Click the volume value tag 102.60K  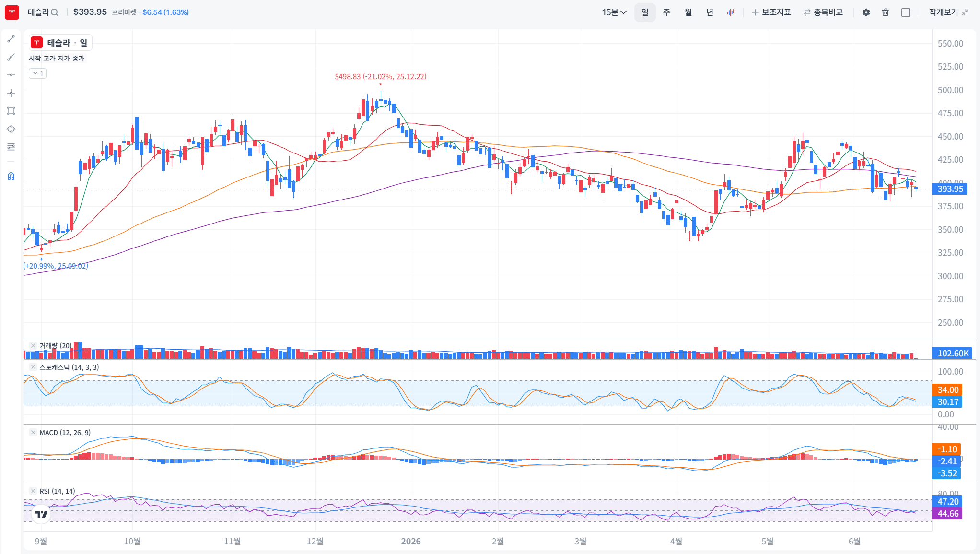tap(952, 354)
